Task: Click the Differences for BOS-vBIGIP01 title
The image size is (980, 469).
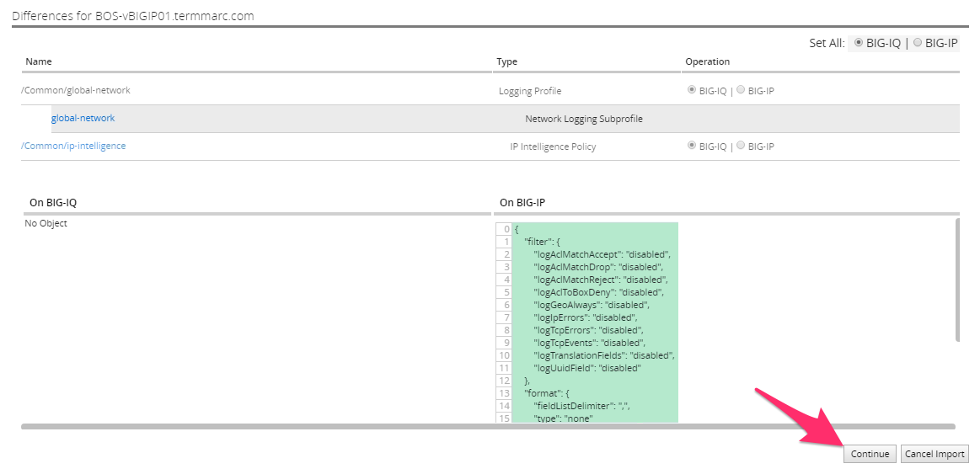Action: 133,16
